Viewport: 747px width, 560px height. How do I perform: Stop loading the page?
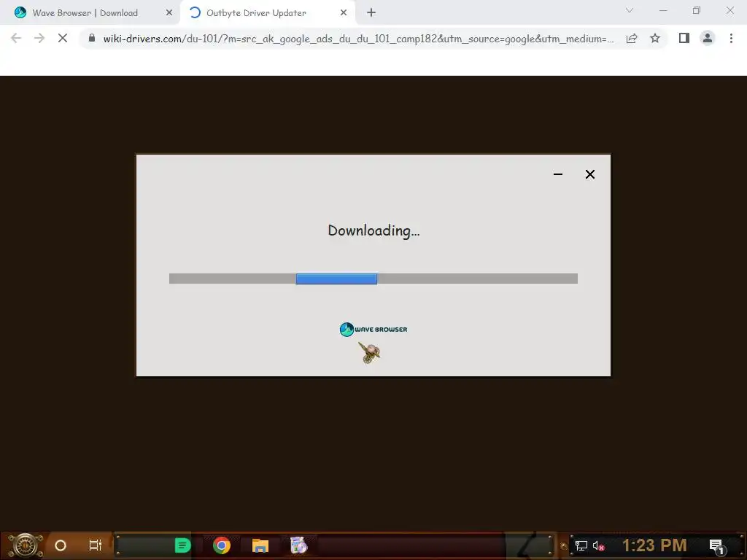point(63,38)
